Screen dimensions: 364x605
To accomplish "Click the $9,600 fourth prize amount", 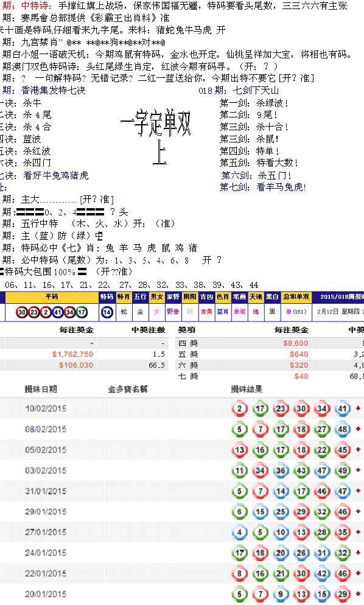I will pyautogui.click(x=296, y=343).
